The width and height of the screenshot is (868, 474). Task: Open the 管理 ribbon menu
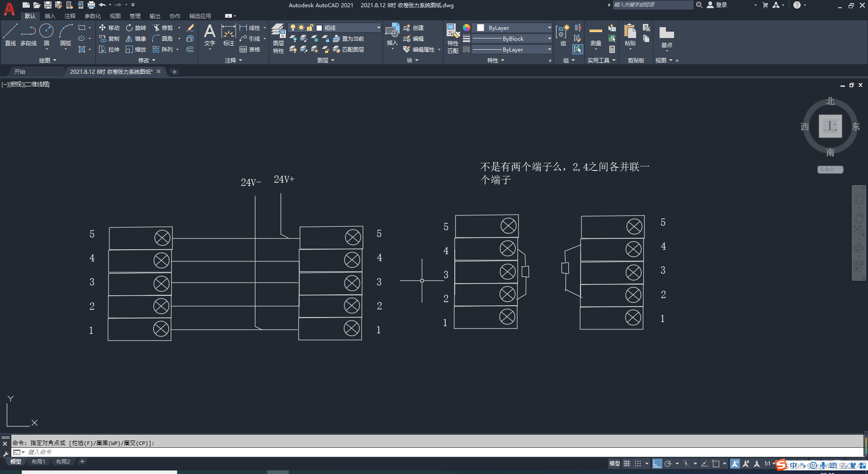coord(134,16)
